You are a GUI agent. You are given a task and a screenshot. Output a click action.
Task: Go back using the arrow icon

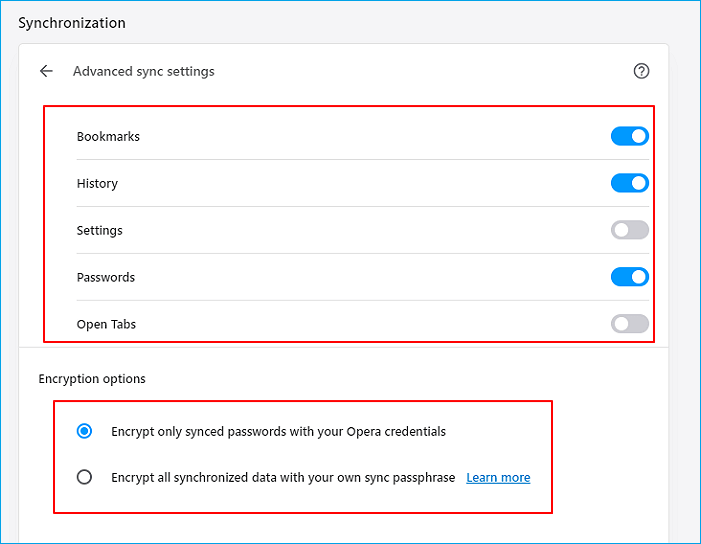pyautogui.click(x=46, y=71)
